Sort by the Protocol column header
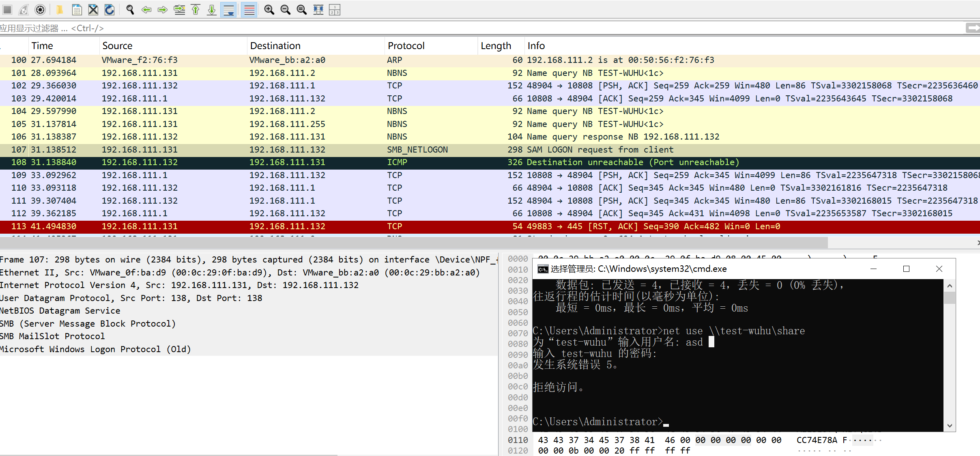 (406, 46)
